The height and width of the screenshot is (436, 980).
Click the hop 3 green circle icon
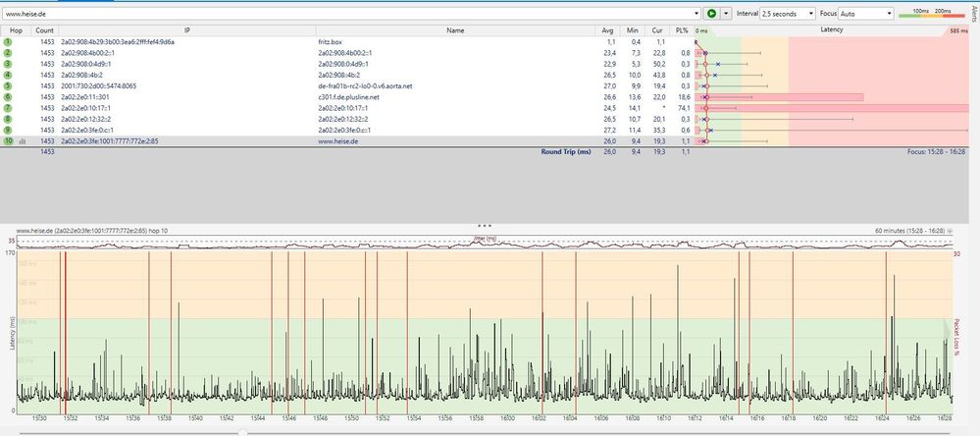pyautogui.click(x=7, y=64)
